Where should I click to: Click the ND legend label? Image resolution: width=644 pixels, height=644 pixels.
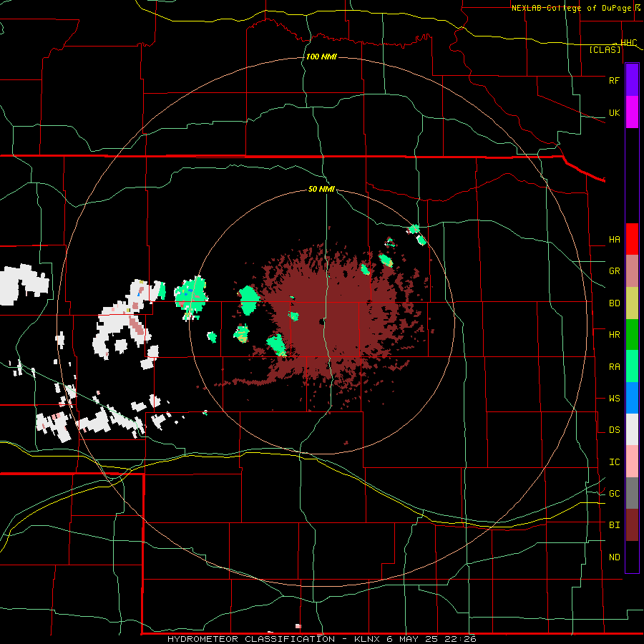[x=614, y=557]
